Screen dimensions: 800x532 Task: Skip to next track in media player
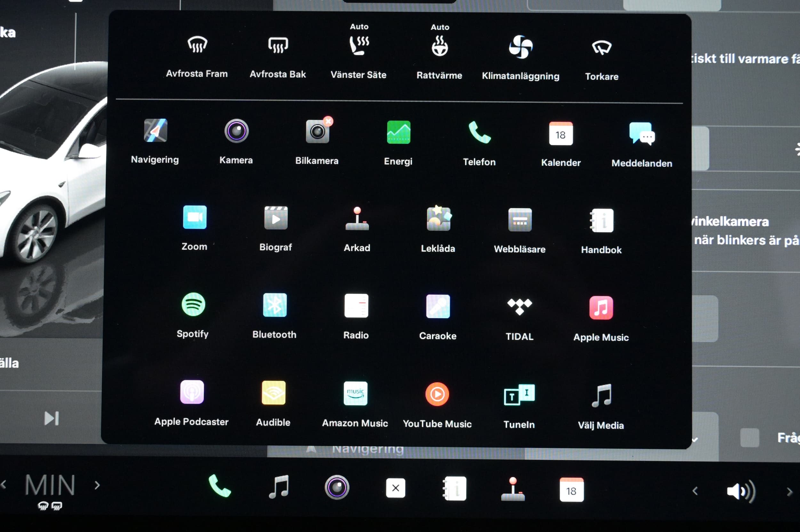tap(52, 418)
